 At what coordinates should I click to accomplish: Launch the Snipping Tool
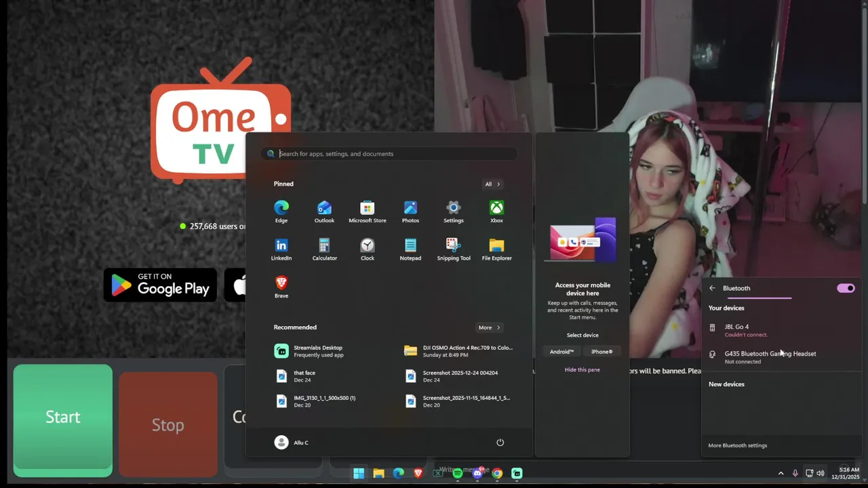(454, 249)
